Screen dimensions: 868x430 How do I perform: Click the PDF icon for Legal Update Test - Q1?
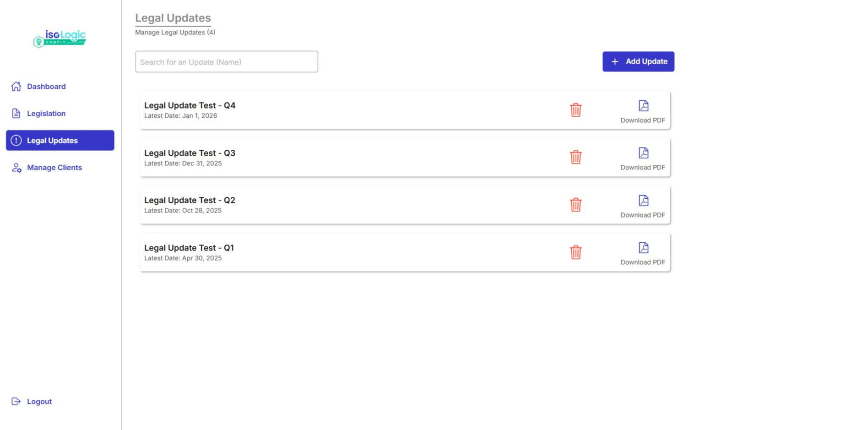643,248
